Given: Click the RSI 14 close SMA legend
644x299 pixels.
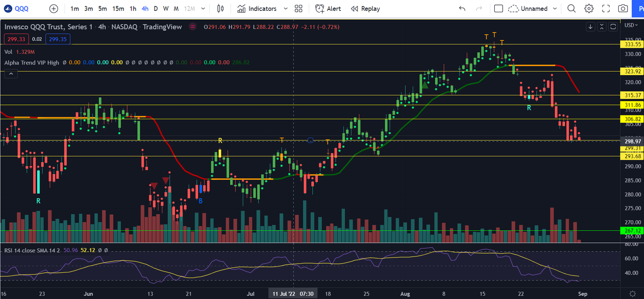Looking at the screenshot, I should 33,250.
